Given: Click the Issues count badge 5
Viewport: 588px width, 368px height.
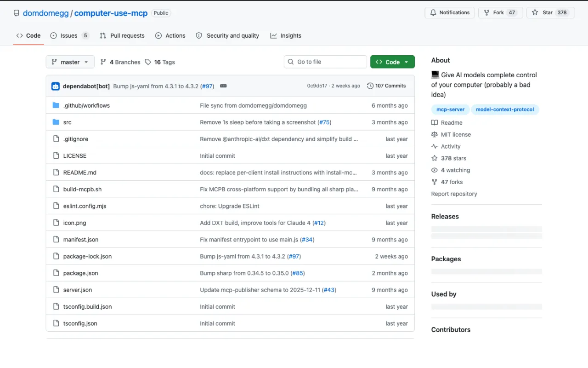Looking at the screenshot, I should click(x=85, y=35).
